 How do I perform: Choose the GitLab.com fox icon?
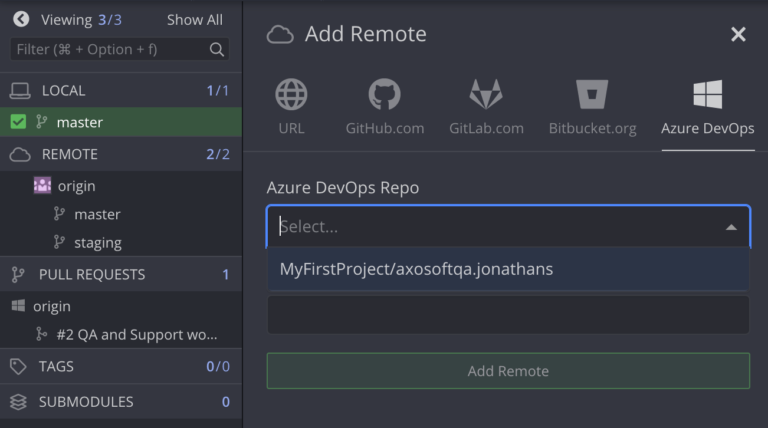[486, 95]
